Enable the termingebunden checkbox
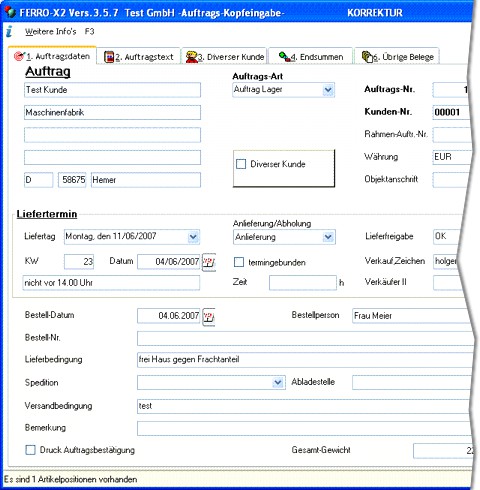Screen dimensions: 480x490 (239, 262)
